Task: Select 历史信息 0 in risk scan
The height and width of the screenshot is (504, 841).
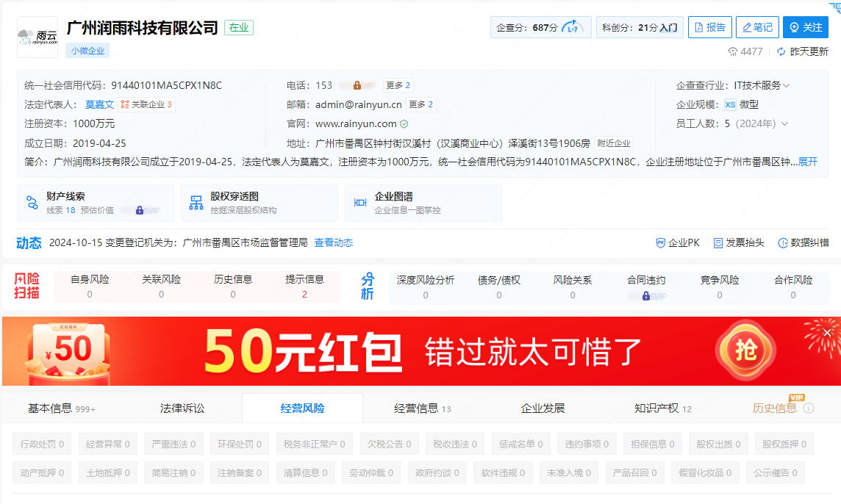Action: click(x=233, y=287)
